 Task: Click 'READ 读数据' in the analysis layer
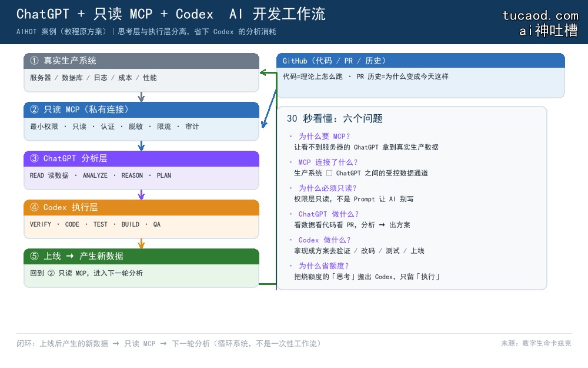(49, 175)
